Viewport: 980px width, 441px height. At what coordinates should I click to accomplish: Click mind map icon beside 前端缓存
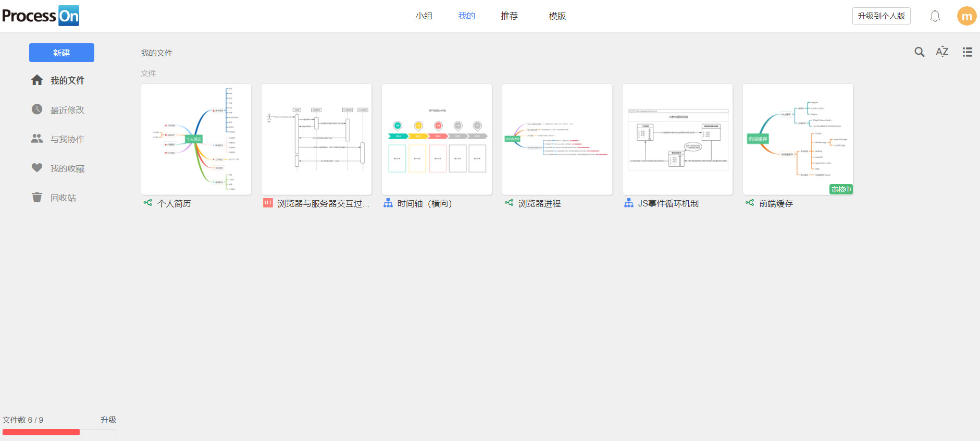pyautogui.click(x=750, y=203)
